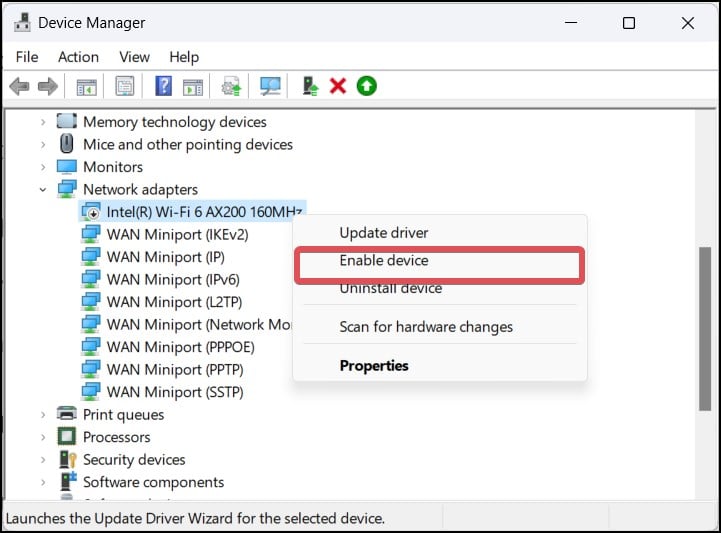Toggle the action pane toolbar icon

193,86
